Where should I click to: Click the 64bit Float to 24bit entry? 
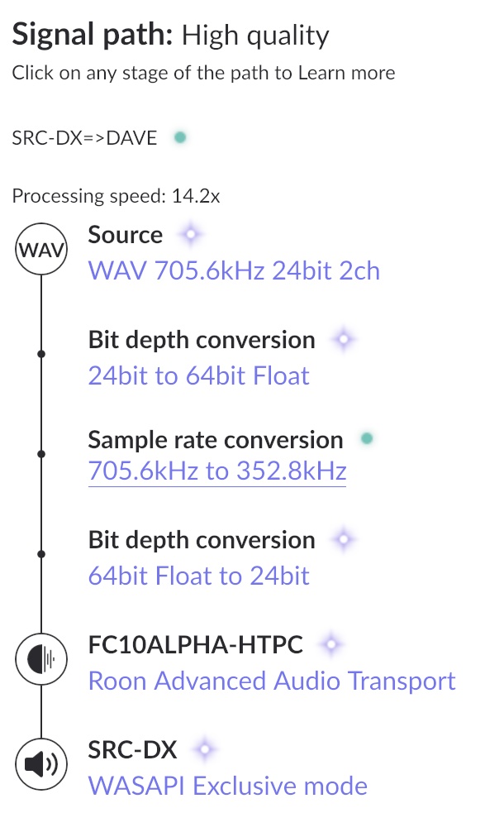(198, 575)
